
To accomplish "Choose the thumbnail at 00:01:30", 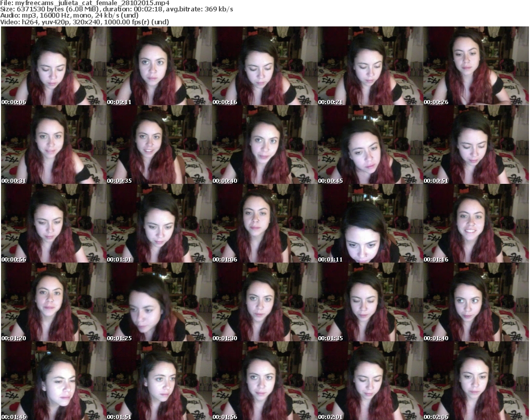I will pos(264,302).
